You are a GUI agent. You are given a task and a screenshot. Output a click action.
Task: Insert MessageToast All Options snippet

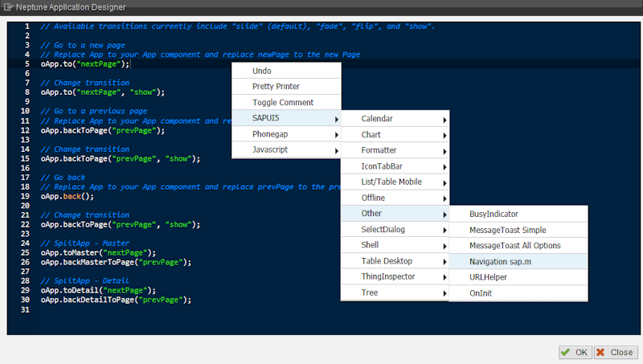[x=518, y=246]
